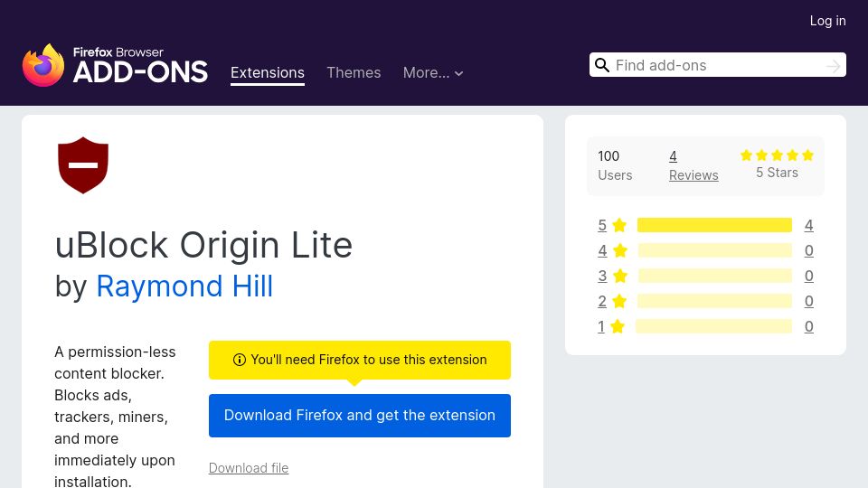
Task: Click the star beside rating number 1
Action: click(618, 326)
